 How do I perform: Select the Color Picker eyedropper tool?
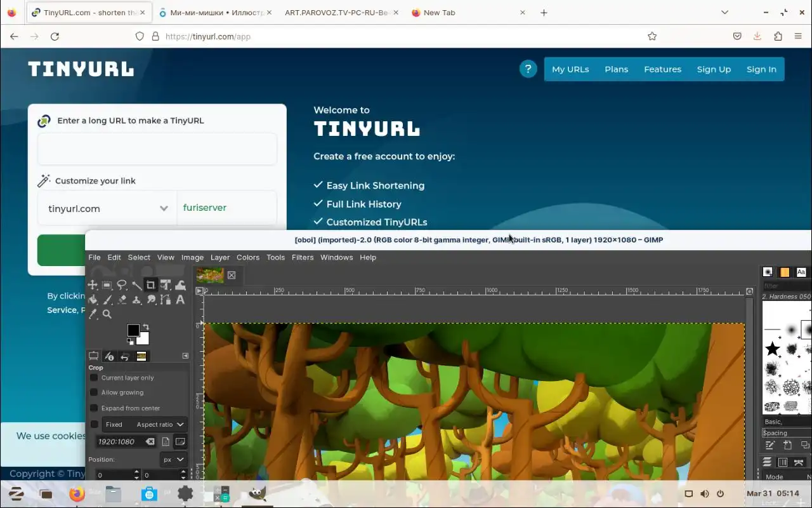[93, 314]
